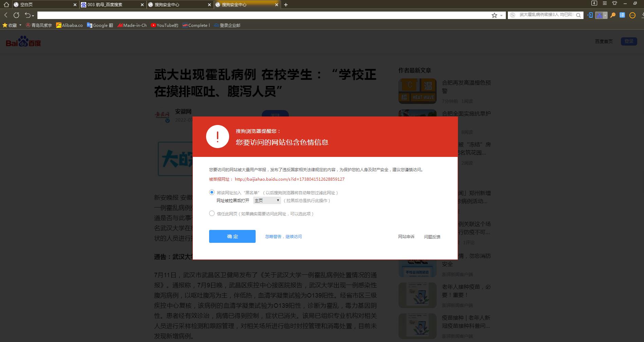Select the 空白页 blank tab
Viewport: 644px width, 342px height.
click(x=44, y=5)
